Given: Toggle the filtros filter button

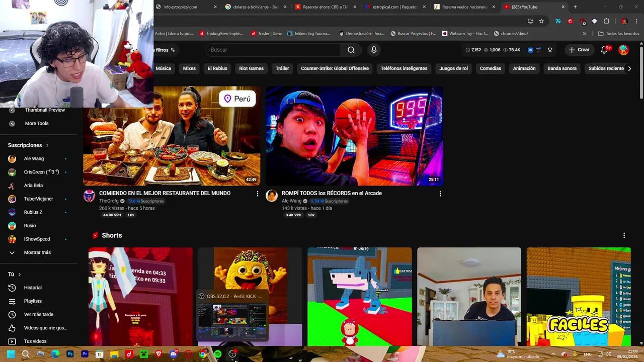Looking at the screenshot, I should pos(165,50).
